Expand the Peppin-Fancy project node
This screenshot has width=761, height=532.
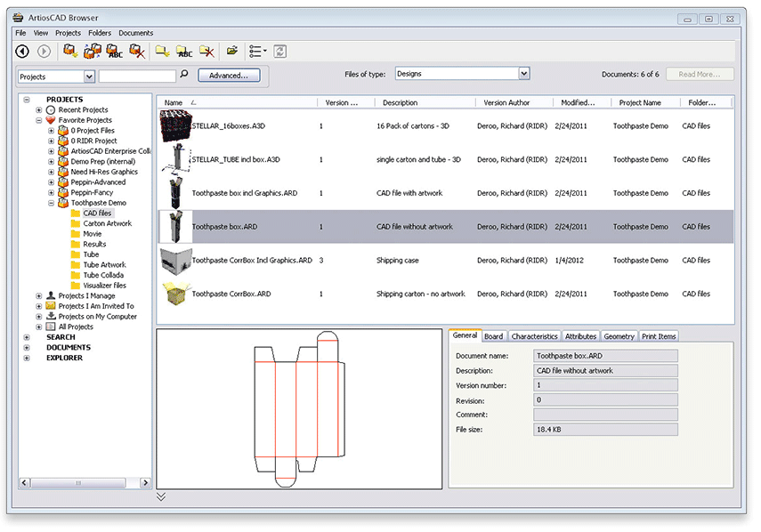coord(51,192)
